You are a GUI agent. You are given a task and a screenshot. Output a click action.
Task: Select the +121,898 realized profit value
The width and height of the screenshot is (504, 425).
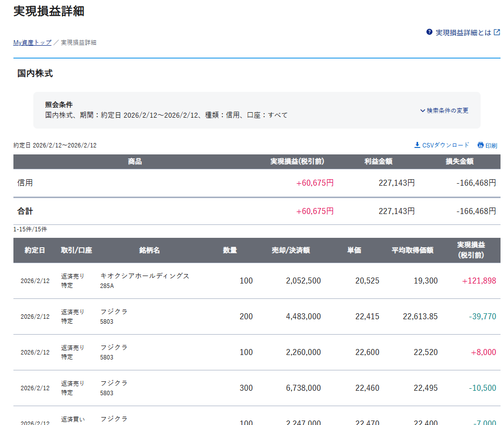tap(479, 281)
